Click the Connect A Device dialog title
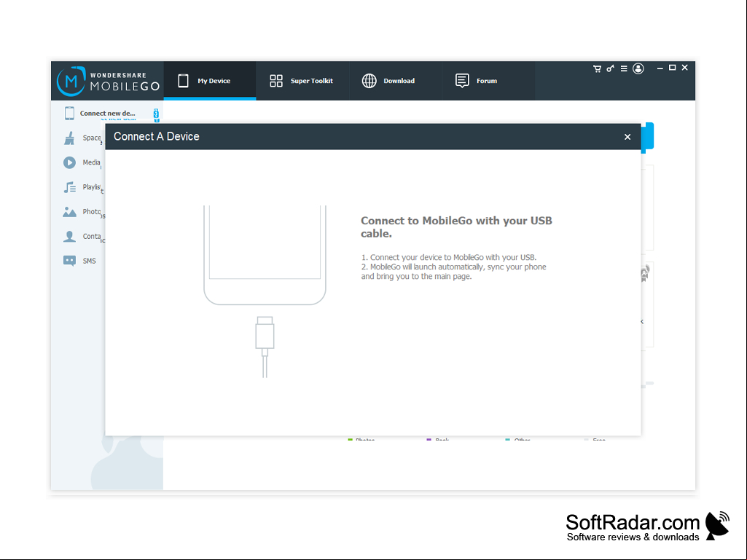Image resolution: width=747 pixels, height=560 pixels. pyautogui.click(x=156, y=137)
